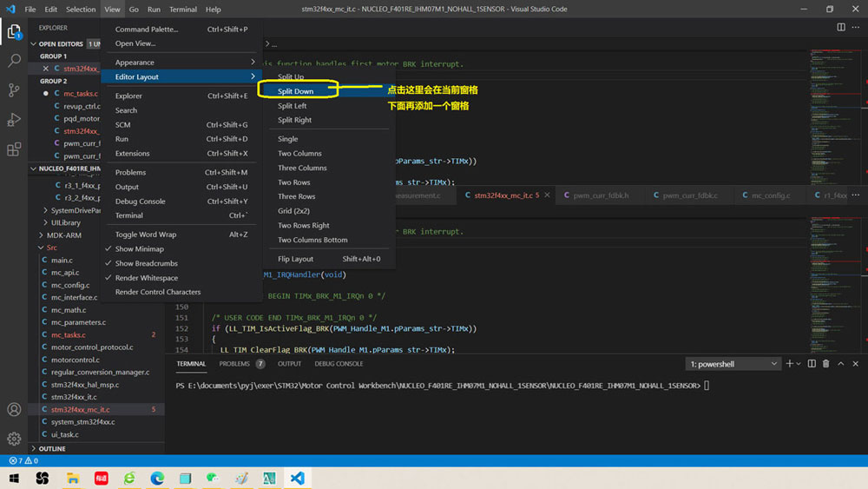This screenshot has width=868, height=489.
Task: Open Run and Debug activity icon
Action: 14,120
